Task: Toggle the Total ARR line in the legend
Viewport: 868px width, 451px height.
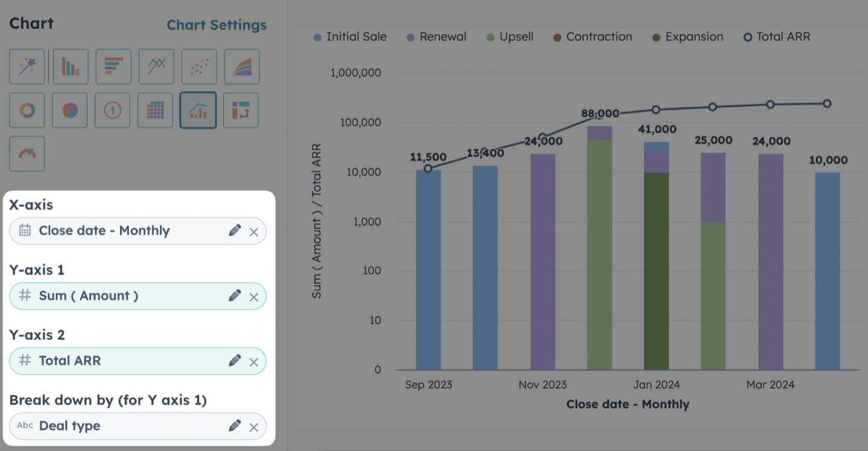Action: (x=777, y=37)
